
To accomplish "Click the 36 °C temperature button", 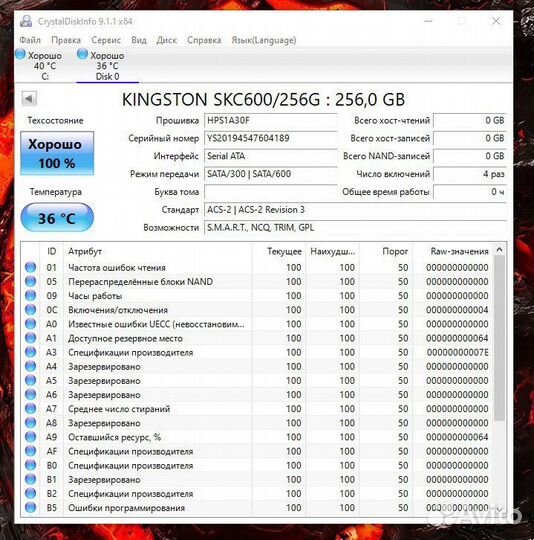I will [x=57, y=218].
